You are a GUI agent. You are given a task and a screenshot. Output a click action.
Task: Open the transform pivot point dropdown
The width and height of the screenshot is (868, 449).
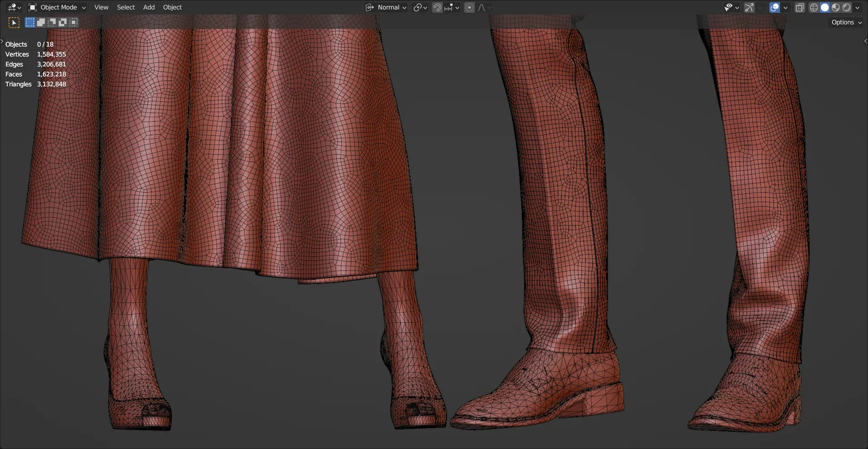click(x=420, y=7)
